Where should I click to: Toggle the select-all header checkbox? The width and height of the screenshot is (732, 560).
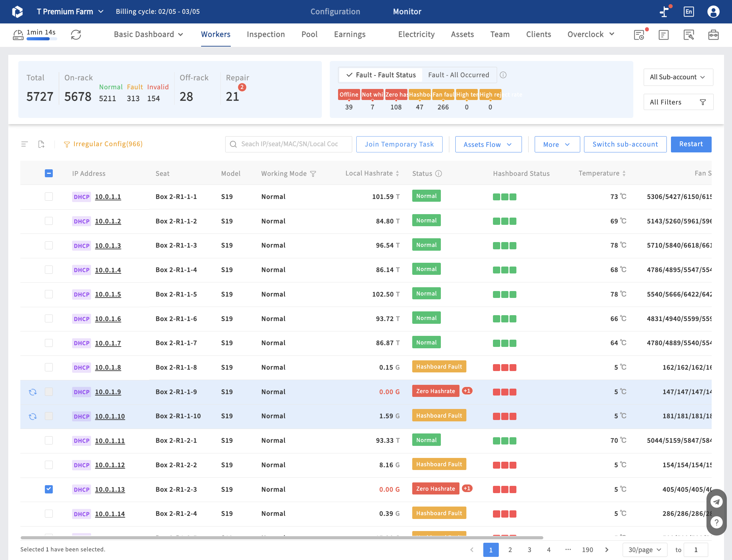[x=49, y=173]
